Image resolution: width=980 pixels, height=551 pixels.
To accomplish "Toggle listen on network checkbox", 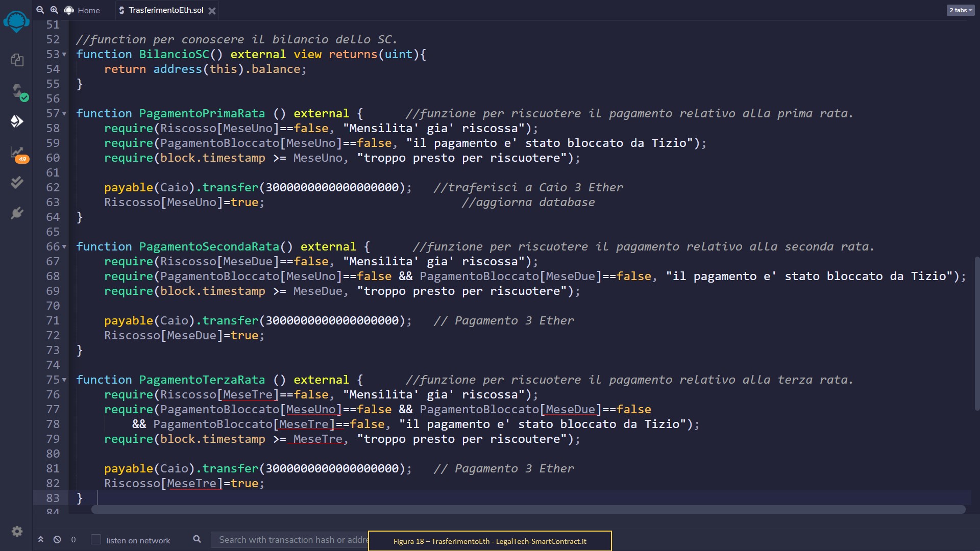I will (95, 539).
